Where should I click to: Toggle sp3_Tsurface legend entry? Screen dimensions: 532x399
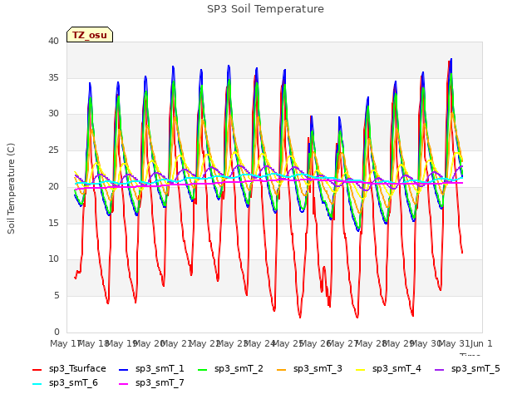[x=69, y=369]
